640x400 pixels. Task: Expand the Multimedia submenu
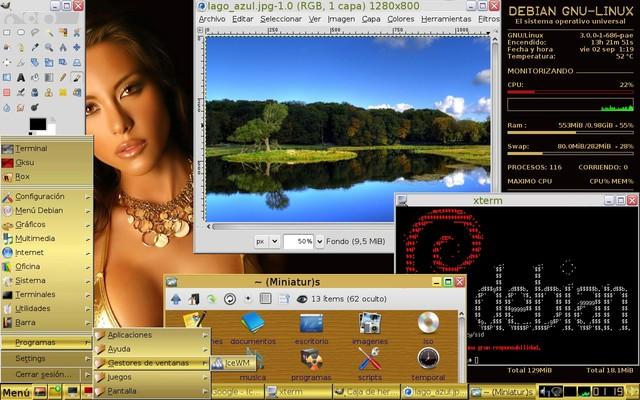coord(47,238)
